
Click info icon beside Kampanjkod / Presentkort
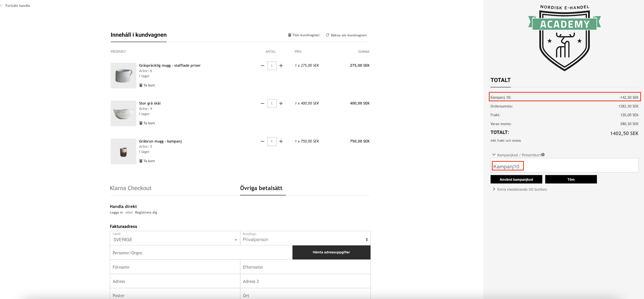543,155
